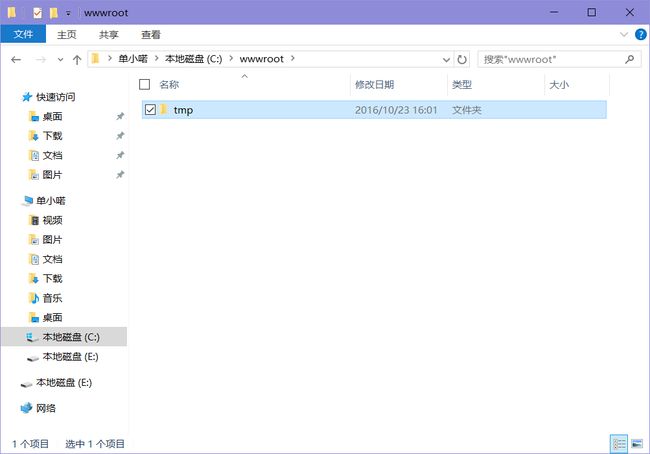This screenshot has height=454, width=650.
Task: Open pinned 图片 under 快速访问
Action: click(52, 175)
